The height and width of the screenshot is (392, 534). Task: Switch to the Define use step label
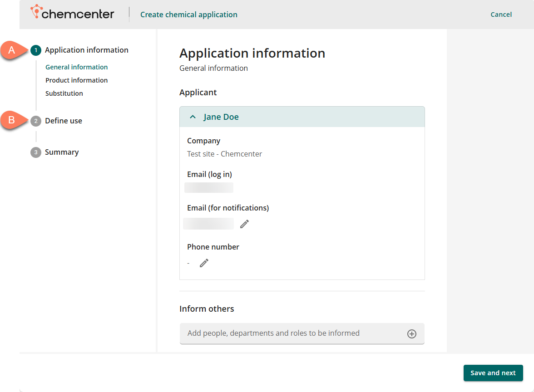(64, 121)
